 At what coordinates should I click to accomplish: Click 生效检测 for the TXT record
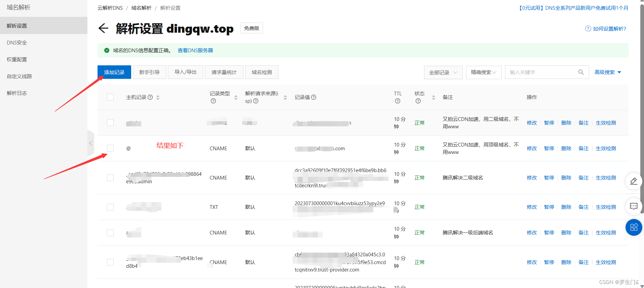606,207
